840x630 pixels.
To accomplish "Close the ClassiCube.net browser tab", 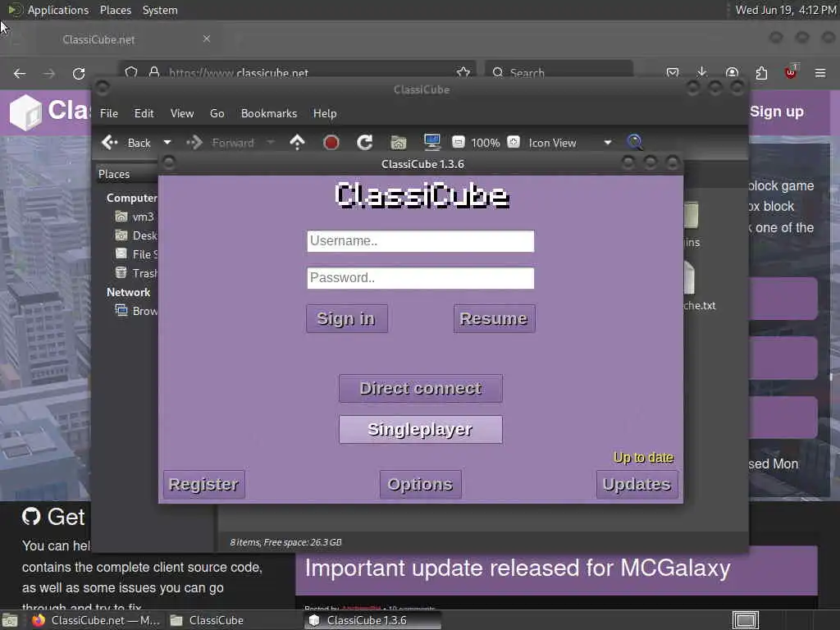I will pyautogui.click(x=207, y=39).
